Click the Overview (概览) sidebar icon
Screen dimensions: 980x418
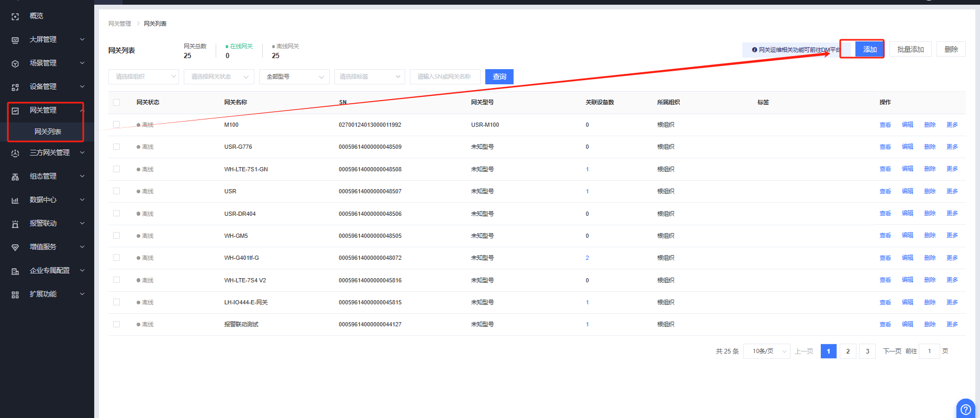click(15, 17)
